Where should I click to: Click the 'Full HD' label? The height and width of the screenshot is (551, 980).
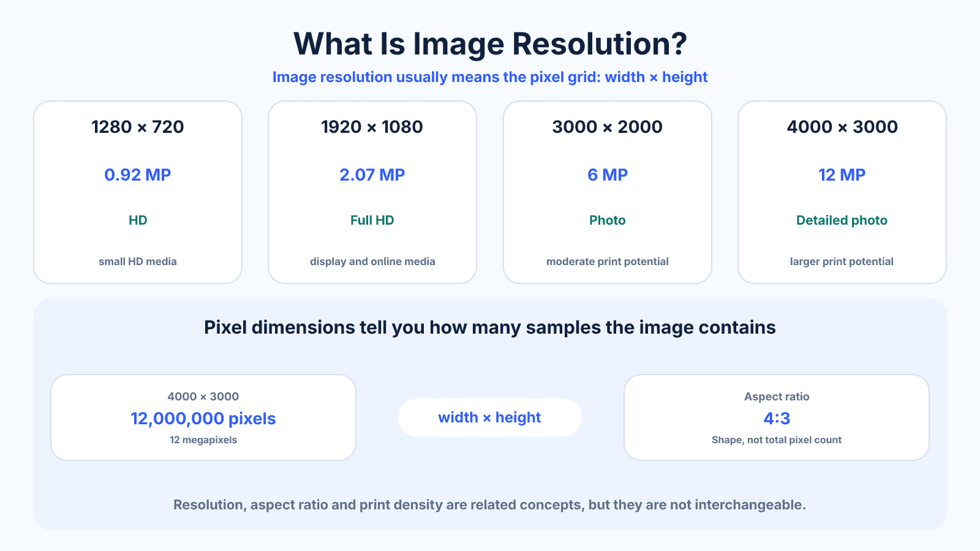372,220
